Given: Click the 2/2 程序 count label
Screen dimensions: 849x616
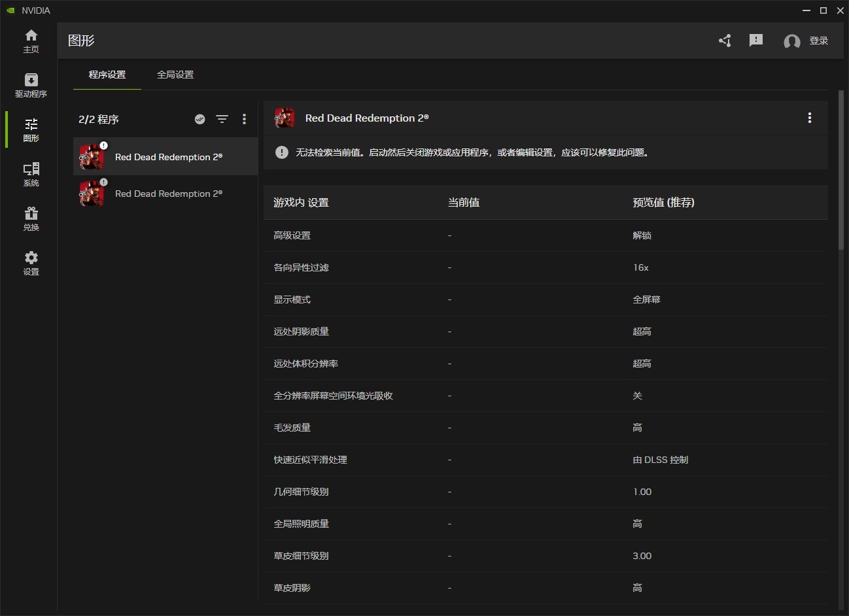Looking at the screenshot, I should pyautogui.click(x=99, y=119).
